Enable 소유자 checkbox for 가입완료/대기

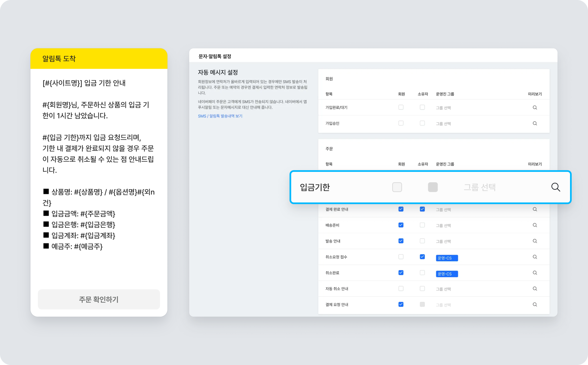coord(422,107)
